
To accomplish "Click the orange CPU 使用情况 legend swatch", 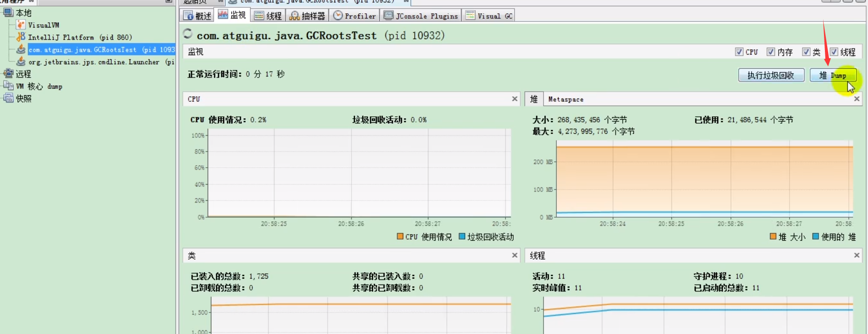I will point(400,236).
